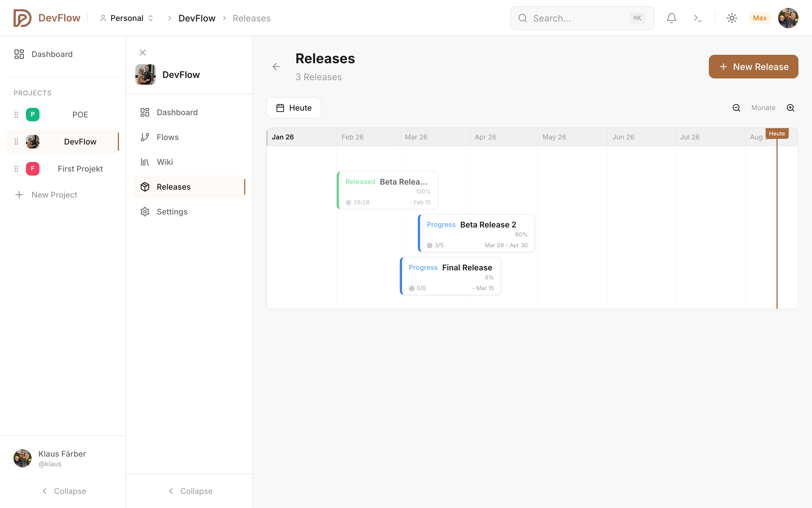Open the released Beta Release card
The image size is (812, 508).
388,190
